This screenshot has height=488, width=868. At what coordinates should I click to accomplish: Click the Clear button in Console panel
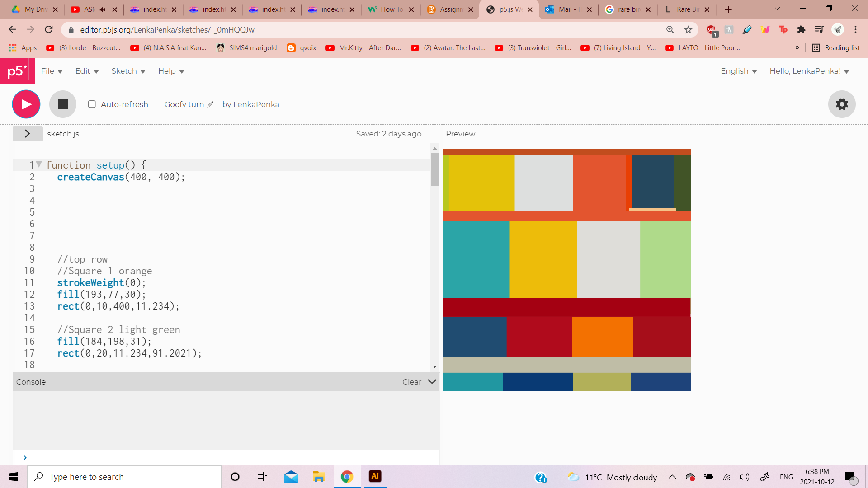point(411,381)
